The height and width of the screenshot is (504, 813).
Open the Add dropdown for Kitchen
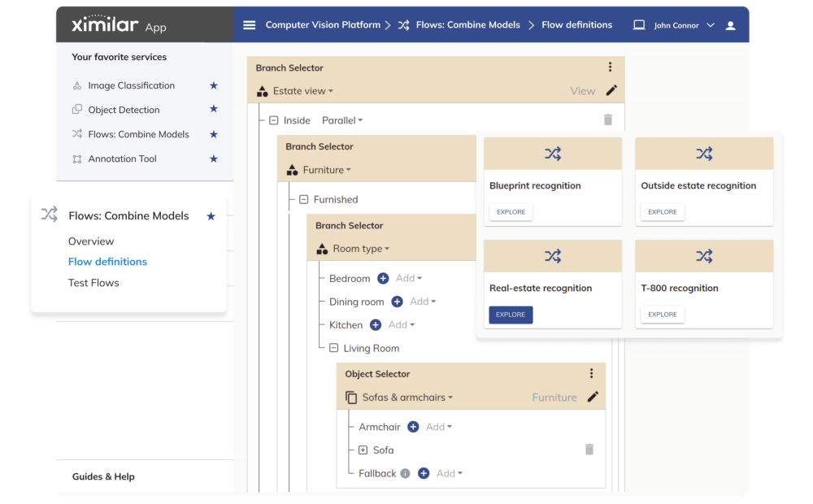coord(402,325)
